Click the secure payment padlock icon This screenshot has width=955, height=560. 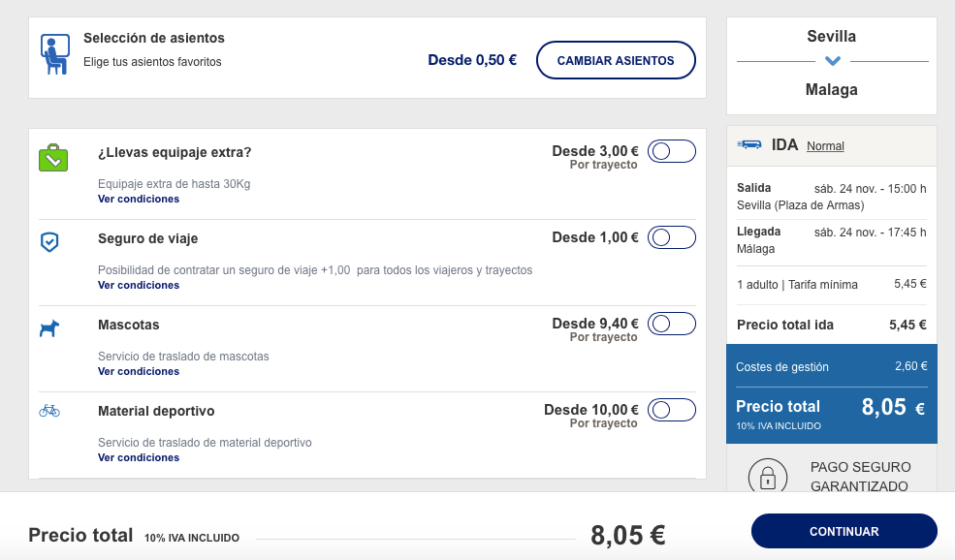pos(768,476)
